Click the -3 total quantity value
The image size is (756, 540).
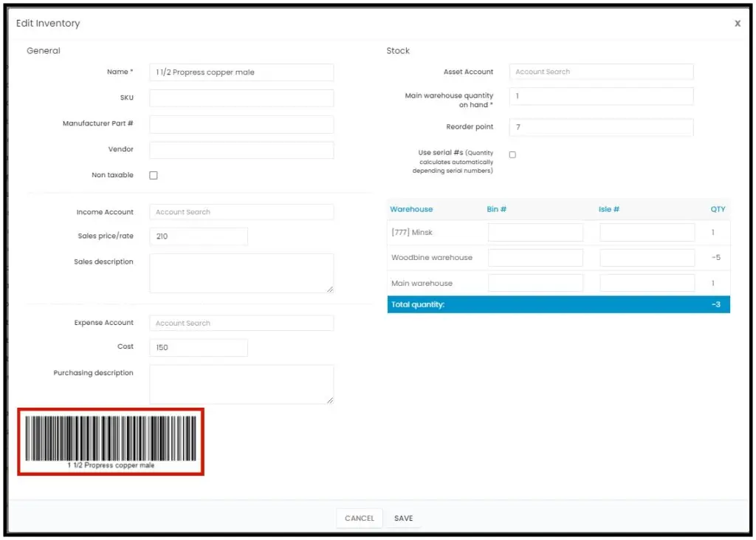tap(716, 304)
